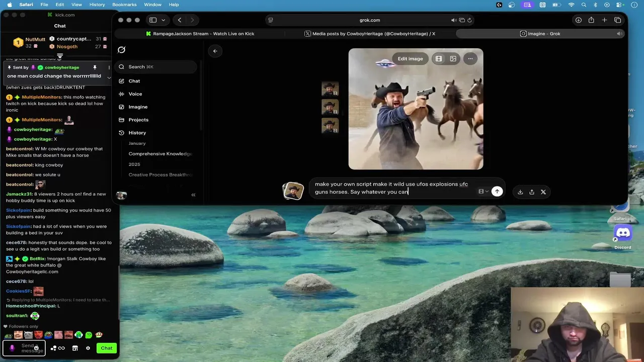Screen dimensions: 644x362
Task: Open History in Grok's sidebar
Action: [x=137, y=133]
